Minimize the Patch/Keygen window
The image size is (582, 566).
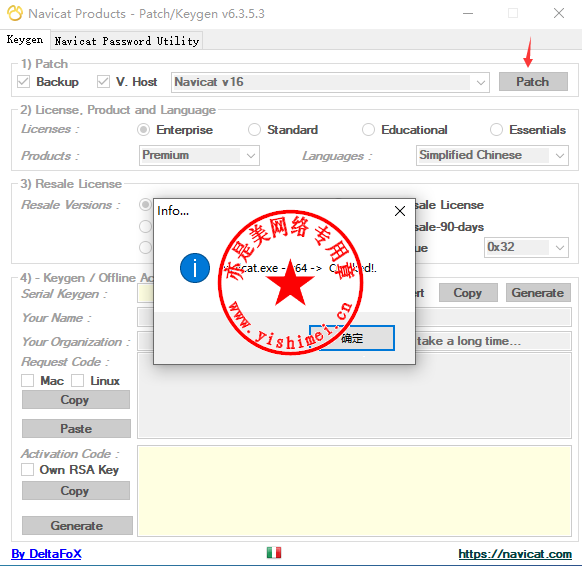[468, 14]
